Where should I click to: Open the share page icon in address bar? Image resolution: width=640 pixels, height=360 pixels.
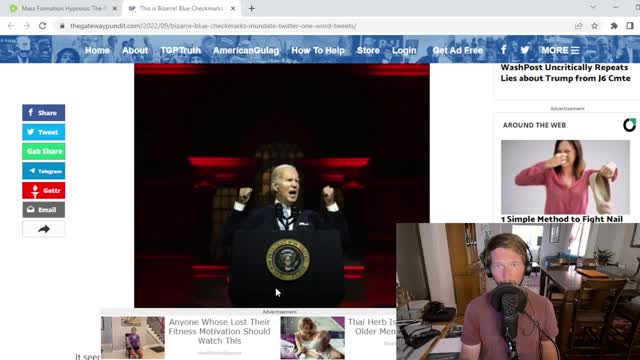578,26
